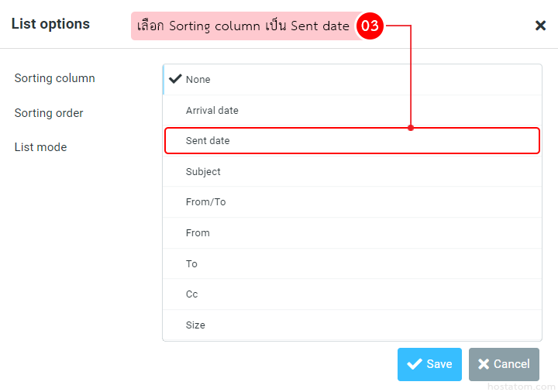
Task: Click the Sorting column label
Action: 54,78
